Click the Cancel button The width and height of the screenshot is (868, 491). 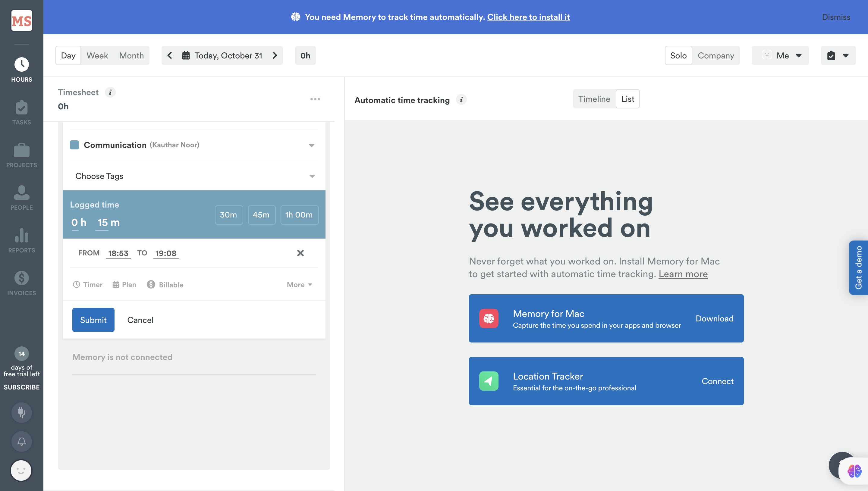point(140,320)
